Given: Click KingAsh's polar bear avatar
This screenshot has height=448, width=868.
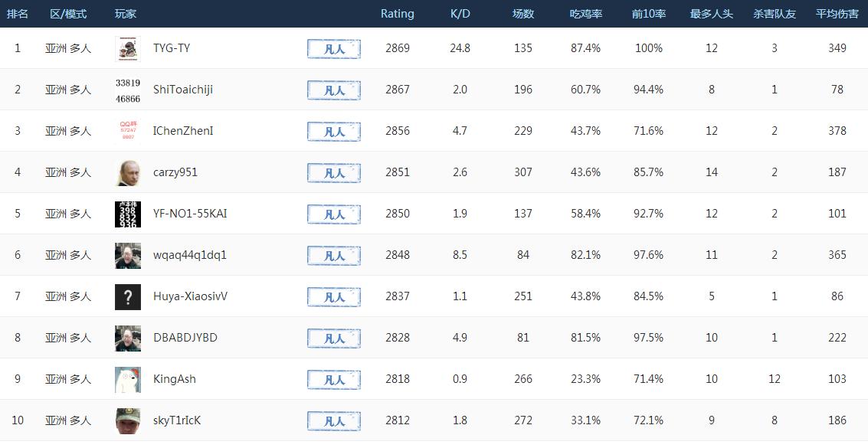Looking at the screenshot, I should click(x=128, y=379).
